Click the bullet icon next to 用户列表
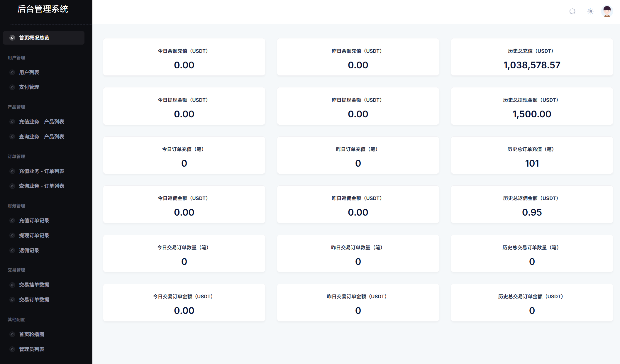This screenshot has height=364, width=620. [x=12, y=72]
